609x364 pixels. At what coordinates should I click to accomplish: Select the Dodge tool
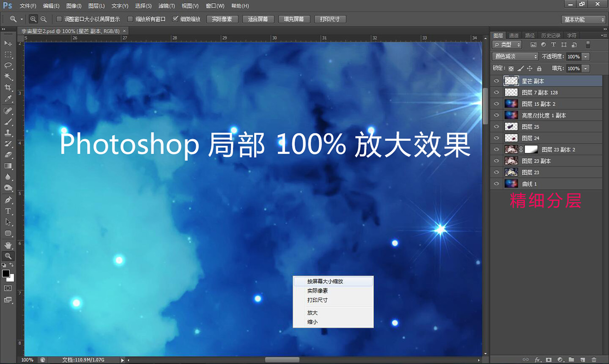coord(8,188)
